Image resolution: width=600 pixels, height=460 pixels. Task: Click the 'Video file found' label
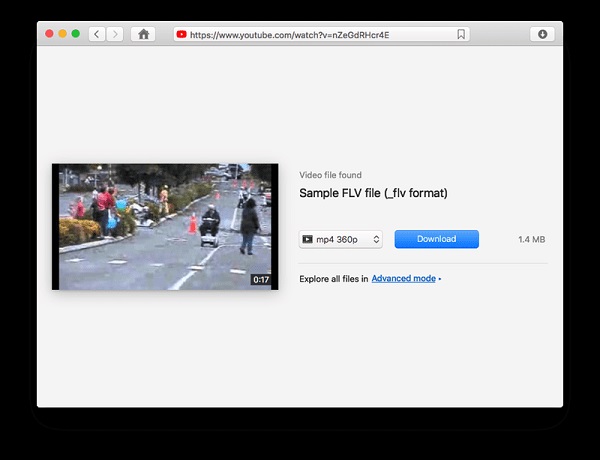pos(330,175)
